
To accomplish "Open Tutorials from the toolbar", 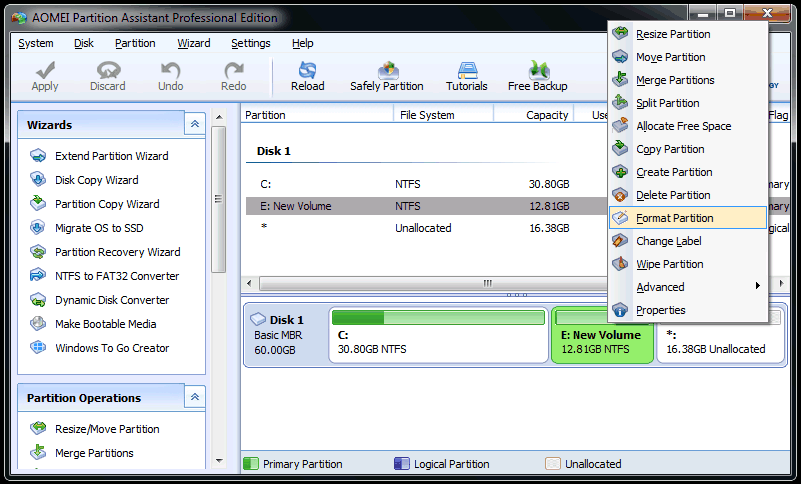I will (466, 77).
